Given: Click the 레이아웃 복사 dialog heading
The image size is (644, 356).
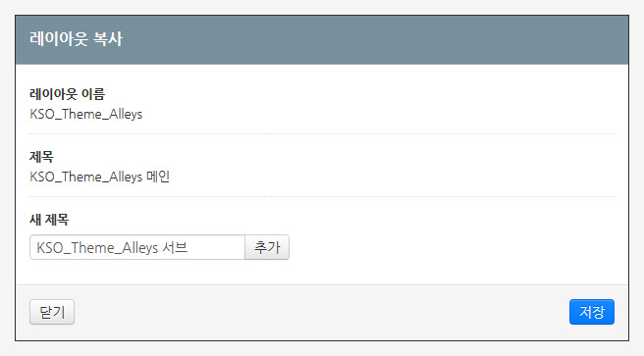Looking at the screenshot, I should [x=76, y=39].
